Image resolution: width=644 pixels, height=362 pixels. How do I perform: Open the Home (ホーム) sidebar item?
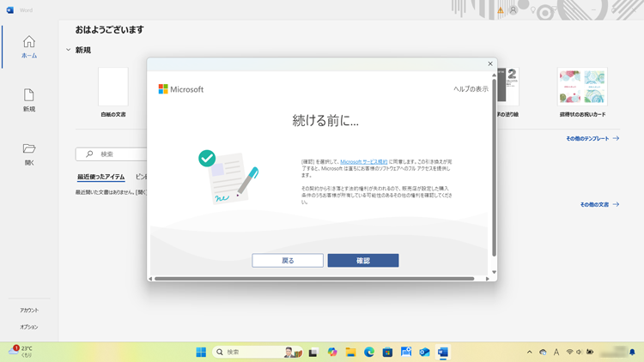[28, 46]
